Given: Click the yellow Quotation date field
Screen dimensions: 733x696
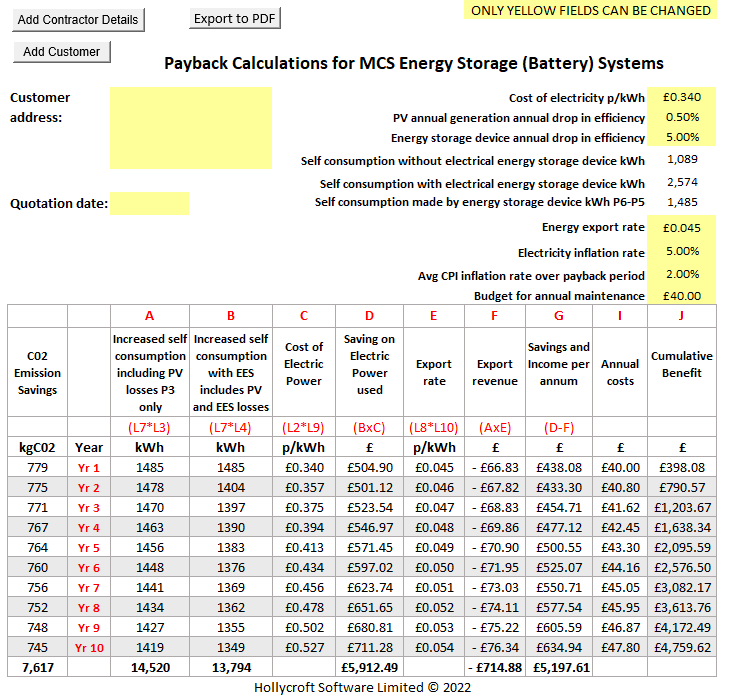Looking at the screenshot, I should click(x=149, y=204).
